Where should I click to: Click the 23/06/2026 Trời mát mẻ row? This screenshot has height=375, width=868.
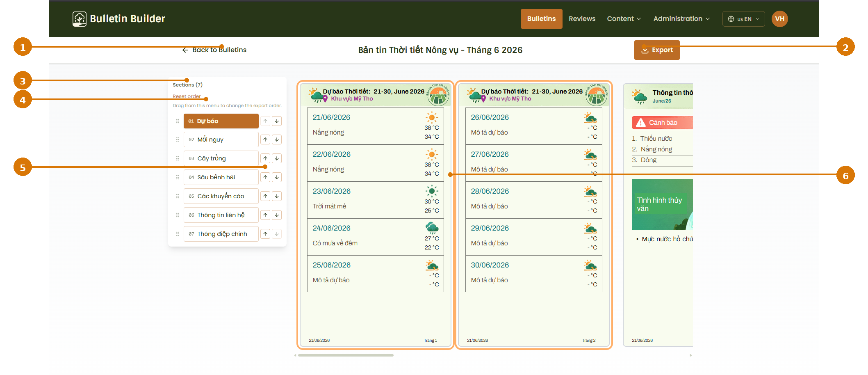(x=376, y=200)
